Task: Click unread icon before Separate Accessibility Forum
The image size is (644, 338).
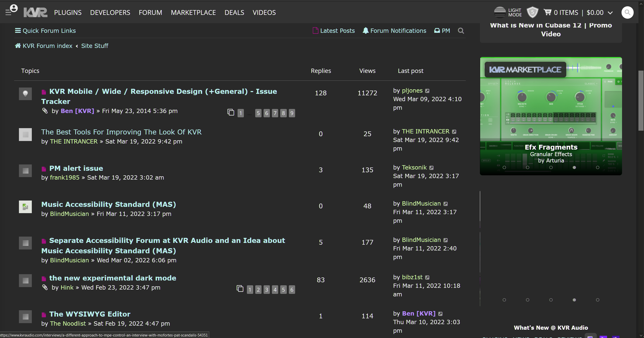Action: [x=44, y=241]
